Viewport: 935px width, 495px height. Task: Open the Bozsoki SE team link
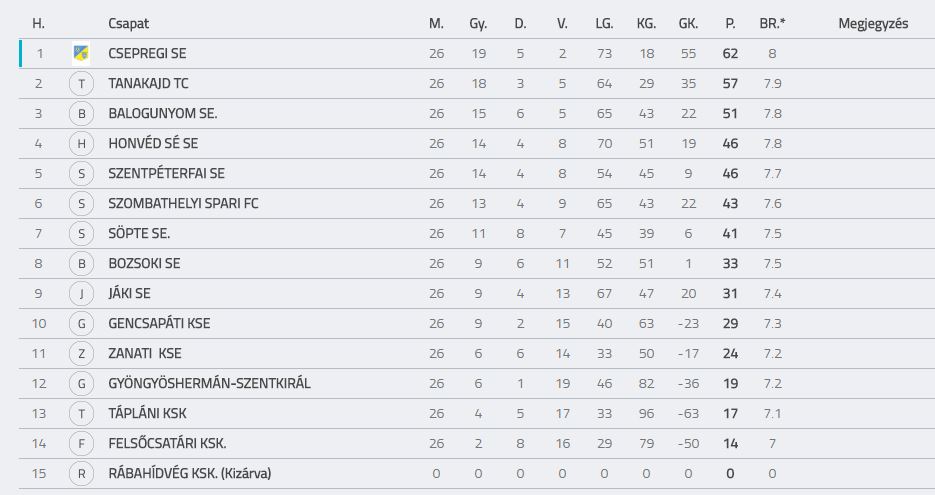[x=144, y=264]
